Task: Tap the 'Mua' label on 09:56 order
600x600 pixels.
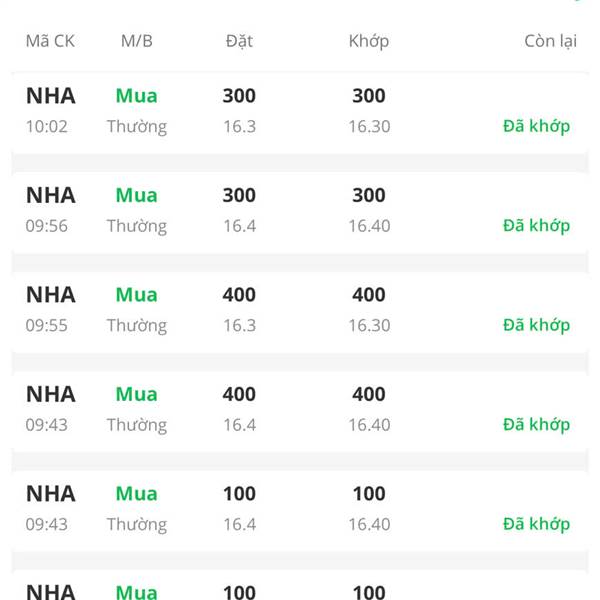Action: [137, 195]
